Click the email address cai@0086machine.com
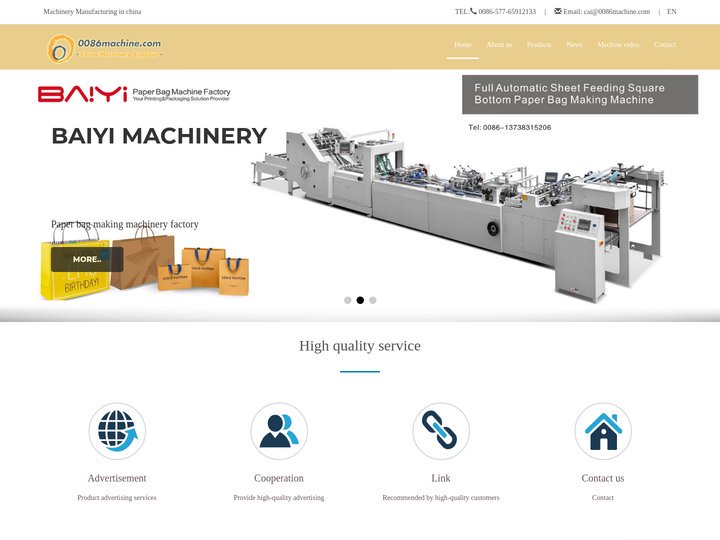 [617, 12]
